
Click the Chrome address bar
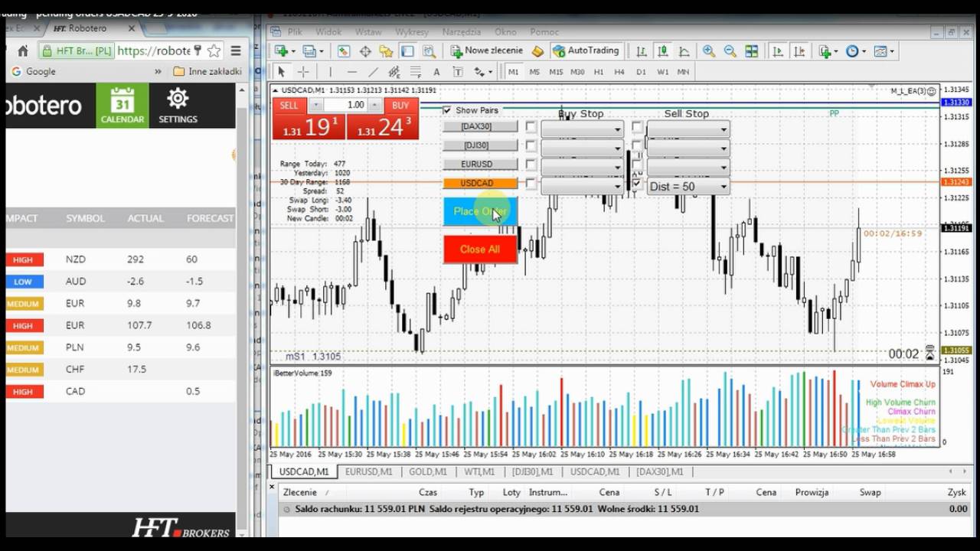pyautogui.click(x=130, y=51)
